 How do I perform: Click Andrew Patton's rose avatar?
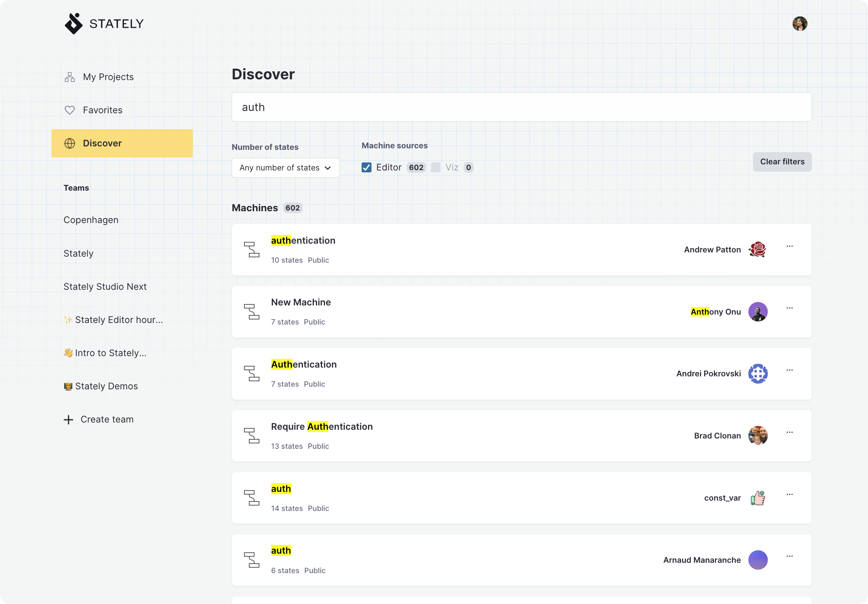point(758,250)
